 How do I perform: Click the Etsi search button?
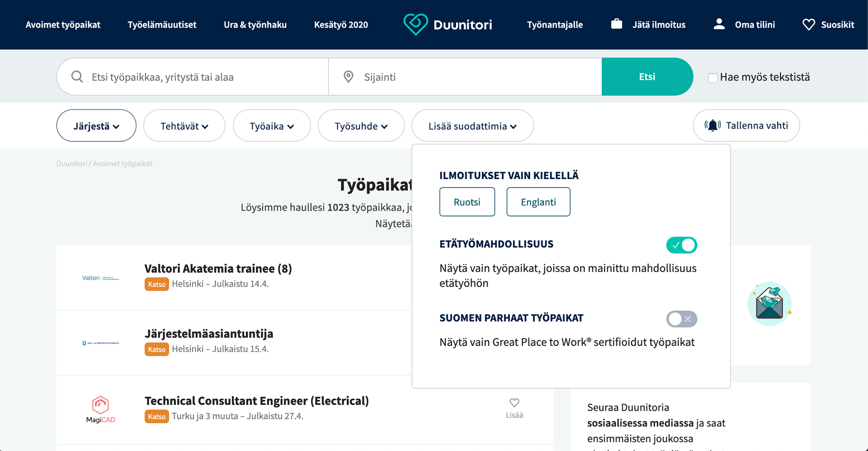click(647, 77)
